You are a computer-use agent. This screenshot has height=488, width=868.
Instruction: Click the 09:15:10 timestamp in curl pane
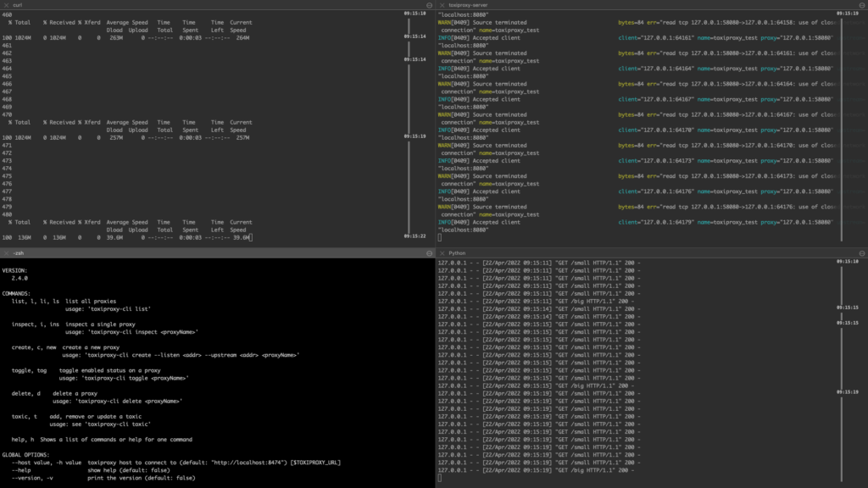click(415, 14)
